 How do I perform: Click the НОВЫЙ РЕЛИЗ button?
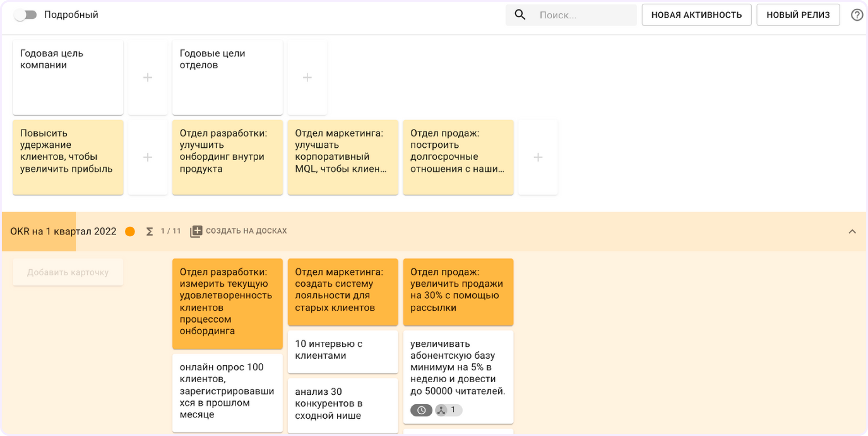tap(798, 15)
